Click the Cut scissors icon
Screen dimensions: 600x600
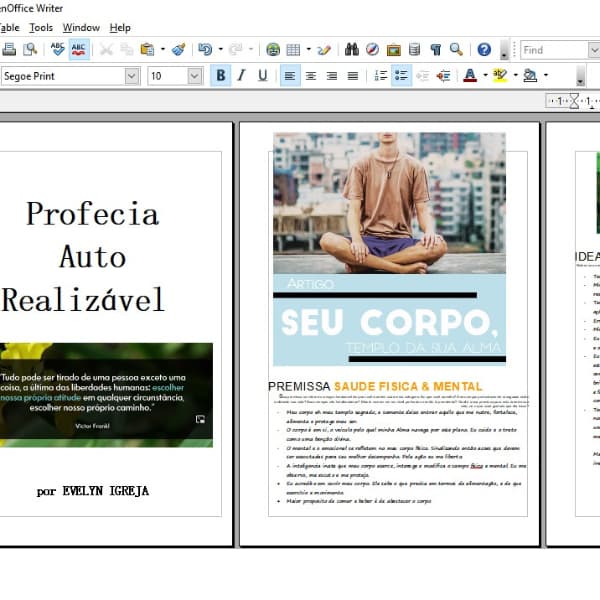click(x=106, y=49)
